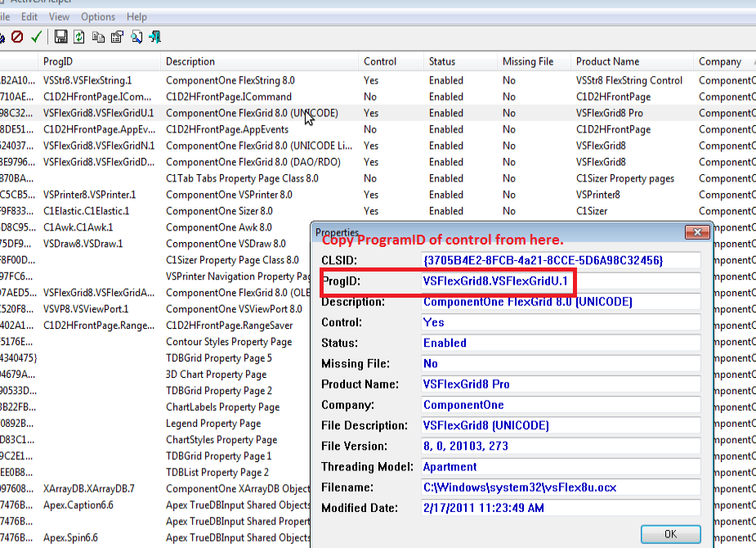The image size is (756, 548).
Task: Sort list by ProgID column header
Action: point(99,61)
